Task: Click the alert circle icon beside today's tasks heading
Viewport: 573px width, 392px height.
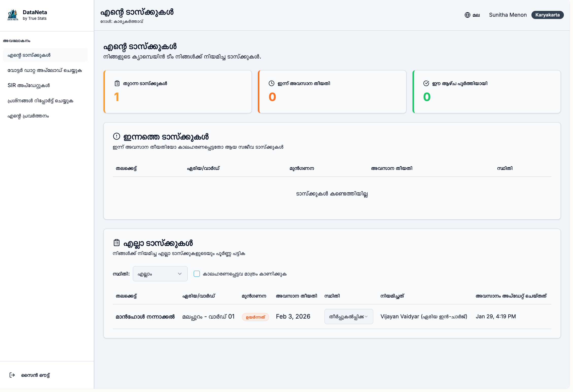Action: point(116,136)
